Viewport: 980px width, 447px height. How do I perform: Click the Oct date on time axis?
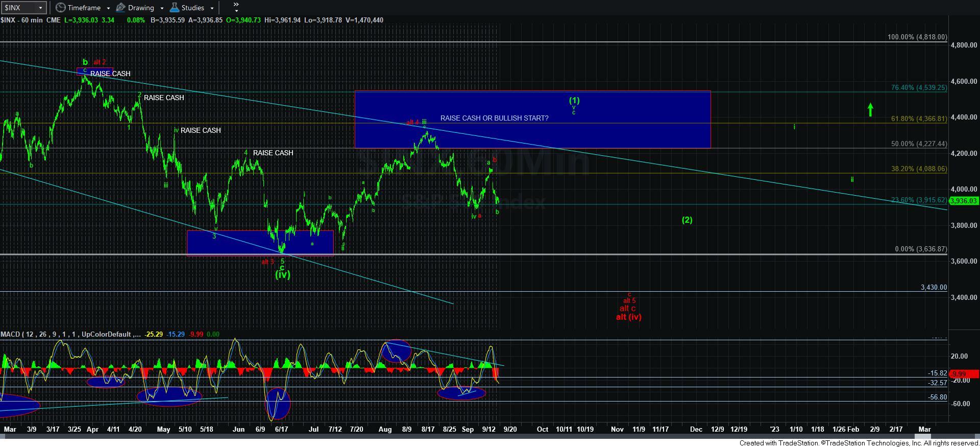click(x=542, y=429)
